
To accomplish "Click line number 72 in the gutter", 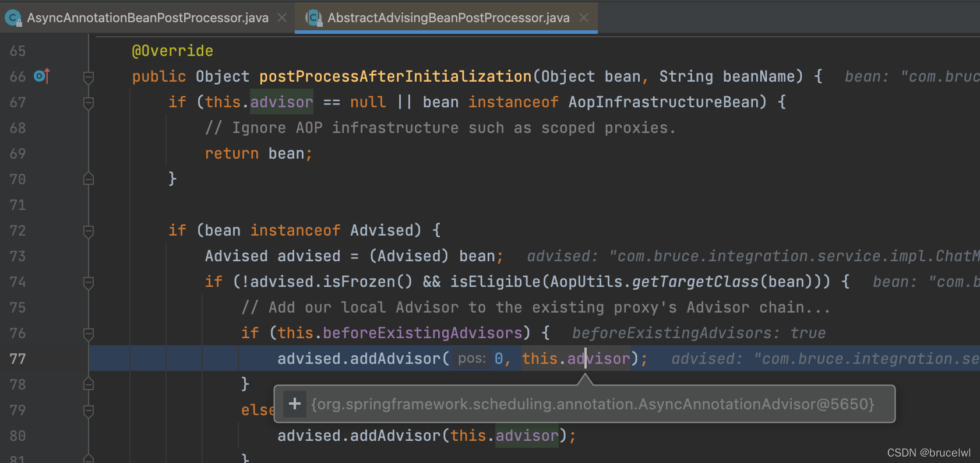I will [x=18, y=230].
